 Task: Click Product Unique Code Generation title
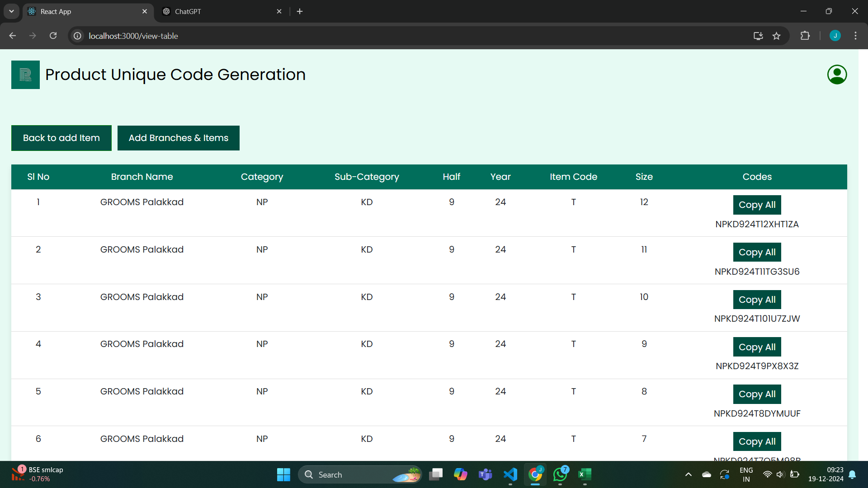pyautogui.click(x=175, y=75)
